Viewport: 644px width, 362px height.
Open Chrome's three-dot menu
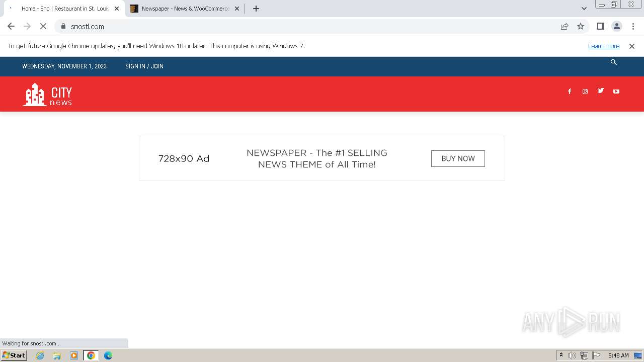point(632,26)
